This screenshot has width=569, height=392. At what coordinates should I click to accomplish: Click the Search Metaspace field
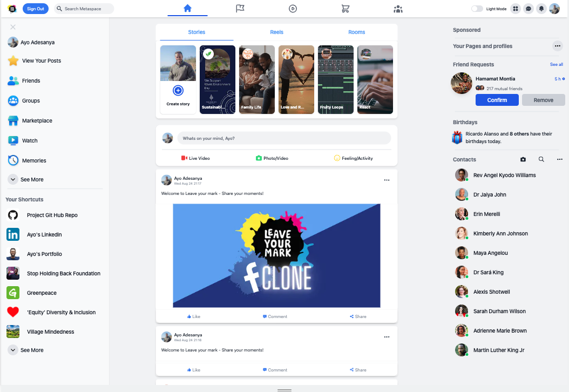tap(84, 9)
